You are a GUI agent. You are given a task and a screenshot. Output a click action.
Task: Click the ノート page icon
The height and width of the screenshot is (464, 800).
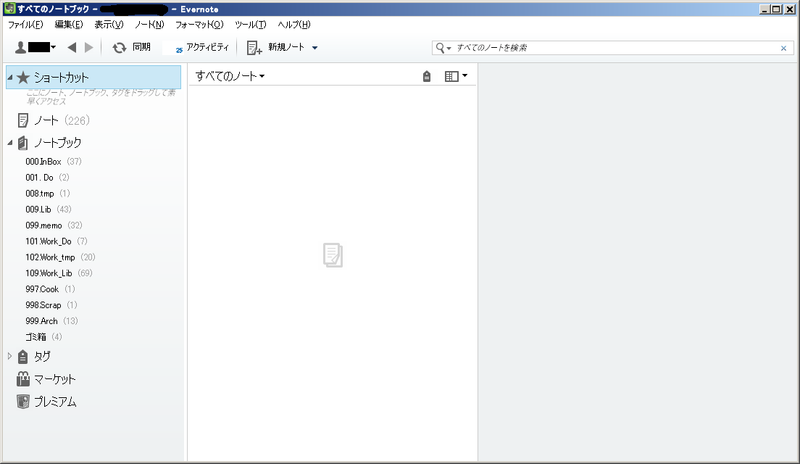(x=23, y=120)
